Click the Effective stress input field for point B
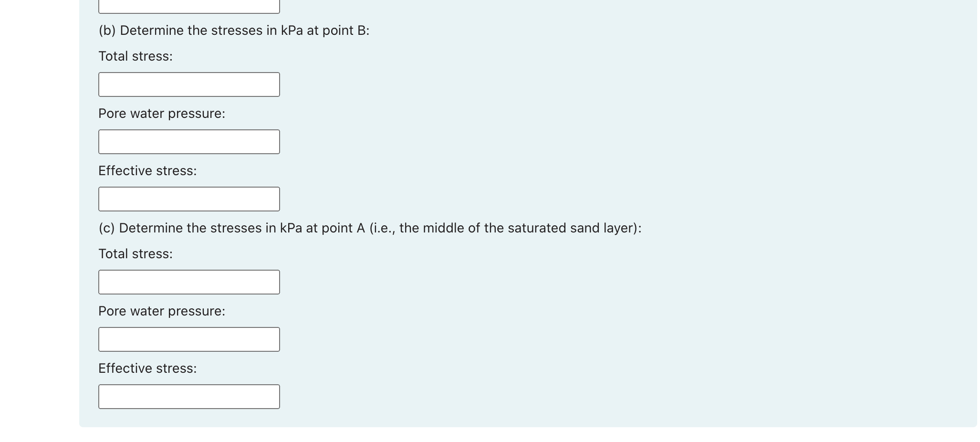The image size is (980, 442). click(189, 199)
